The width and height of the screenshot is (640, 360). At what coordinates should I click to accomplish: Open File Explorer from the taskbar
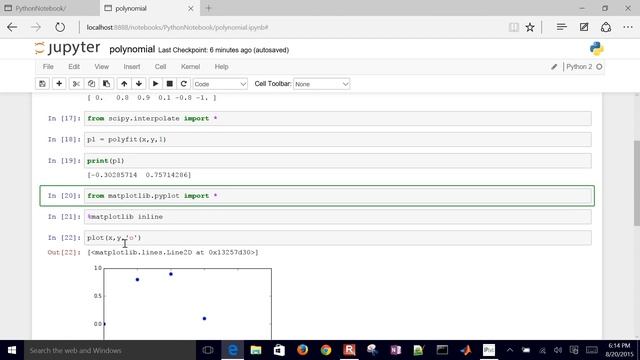pos(256,350)
